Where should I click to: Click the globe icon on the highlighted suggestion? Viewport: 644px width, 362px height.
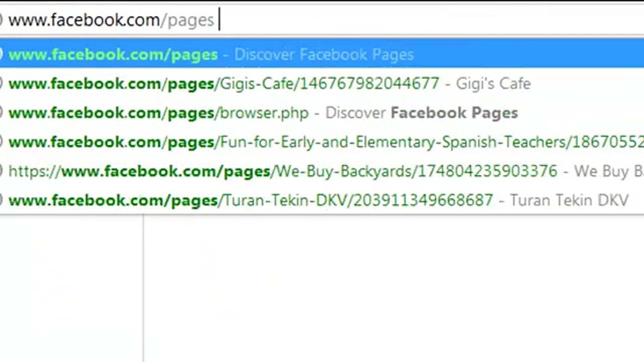point(2,54)
